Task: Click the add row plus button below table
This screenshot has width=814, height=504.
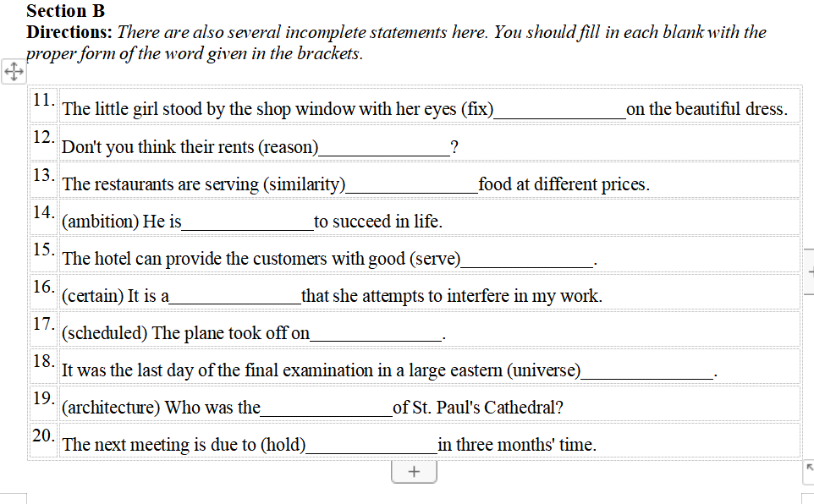Action: (x=414, y=472)
